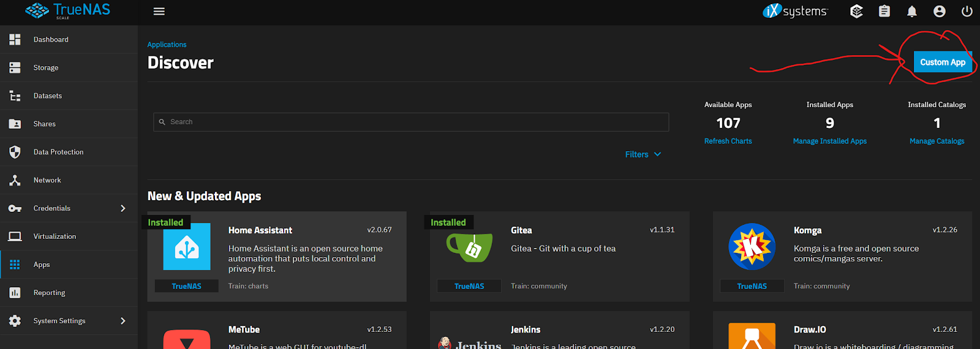Click the Installed Apps count 9
Viewport: 980px width, 349px height.
tap(830, 123)
